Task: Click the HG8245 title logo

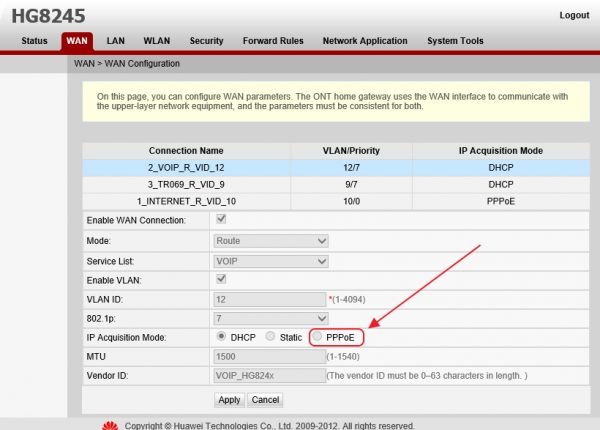Action: coord(48,16)
